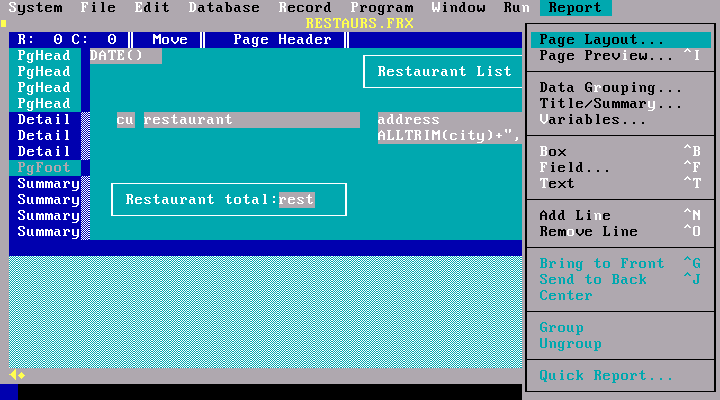Viewport: 720px width, 400px height.
Task: Select the Text menu command
Action: [557, 184]
